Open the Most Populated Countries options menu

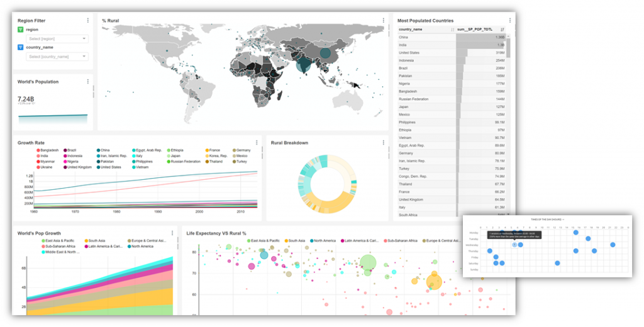pyautogui.click(x=510, y=21)
